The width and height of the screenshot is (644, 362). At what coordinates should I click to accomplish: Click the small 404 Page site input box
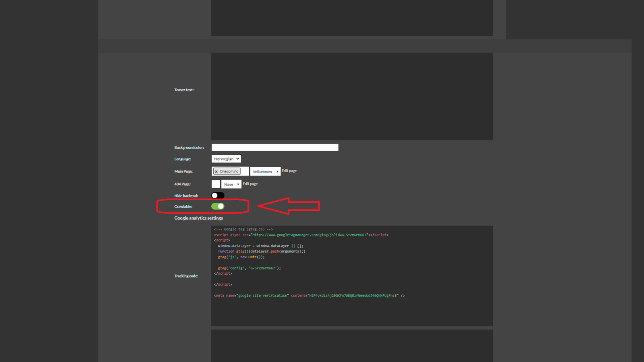pos(216,184)
